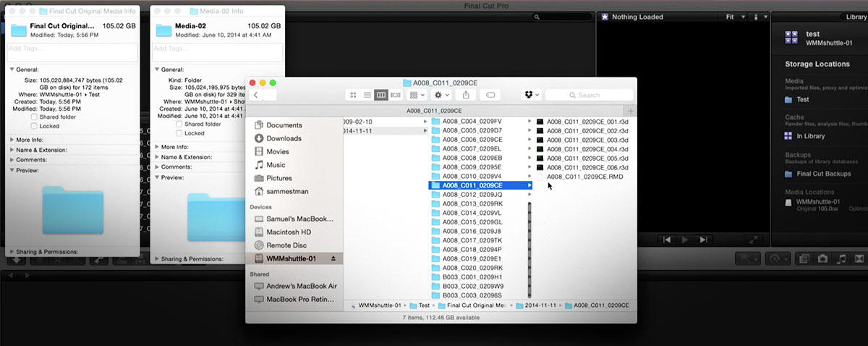Viewport: 868px width, 346px height.
Task: Switch Finder to icon view
Action: (x=352, y=95)
